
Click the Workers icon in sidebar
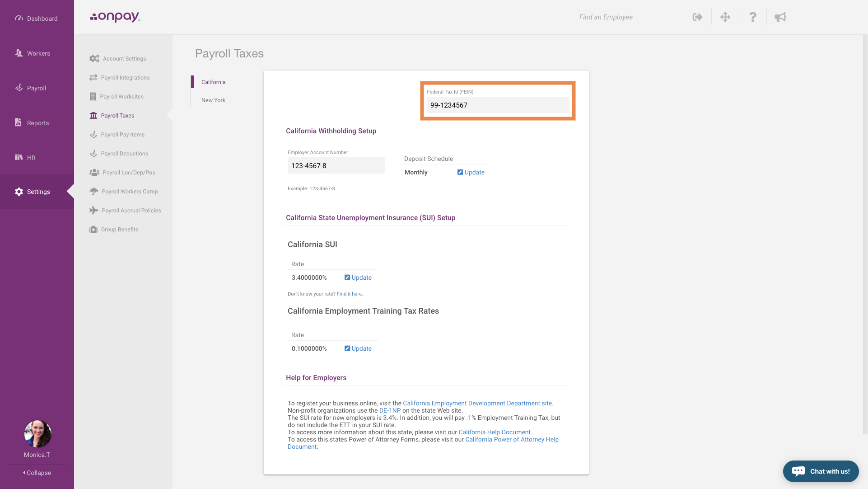click(19, 52)
